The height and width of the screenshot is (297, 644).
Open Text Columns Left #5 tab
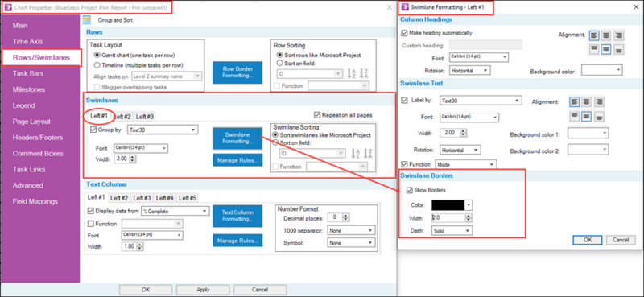tap(188, 198)
